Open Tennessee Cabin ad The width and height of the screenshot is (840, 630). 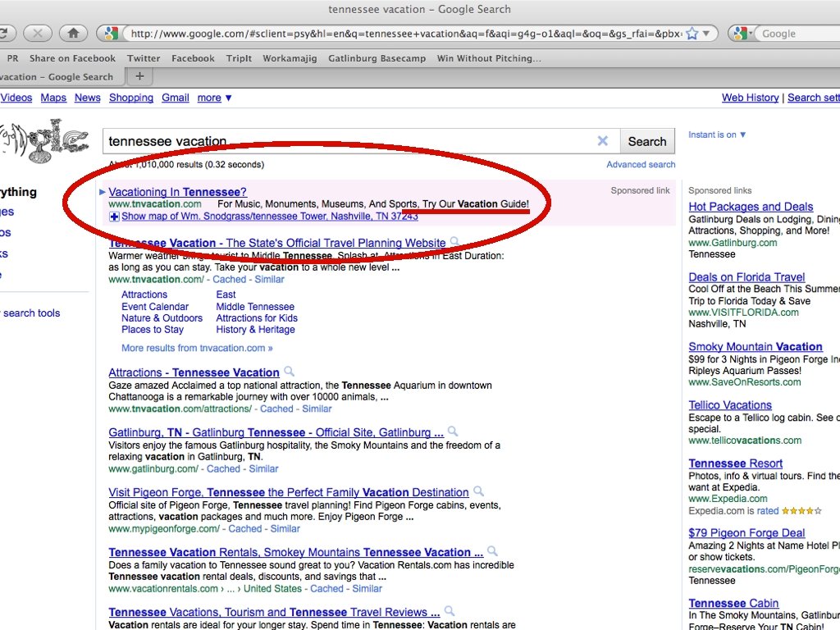pos(733,604)
